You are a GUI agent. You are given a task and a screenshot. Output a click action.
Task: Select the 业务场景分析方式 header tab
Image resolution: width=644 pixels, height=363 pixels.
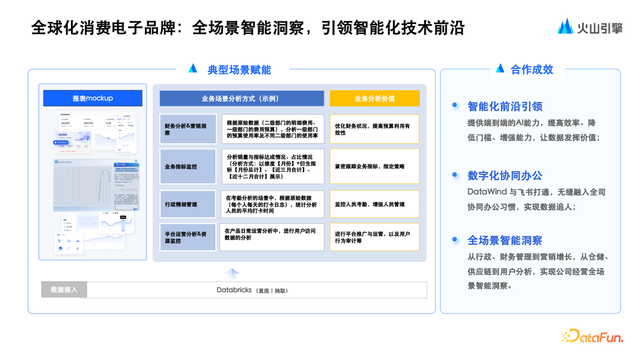click(x=241, y=99)
